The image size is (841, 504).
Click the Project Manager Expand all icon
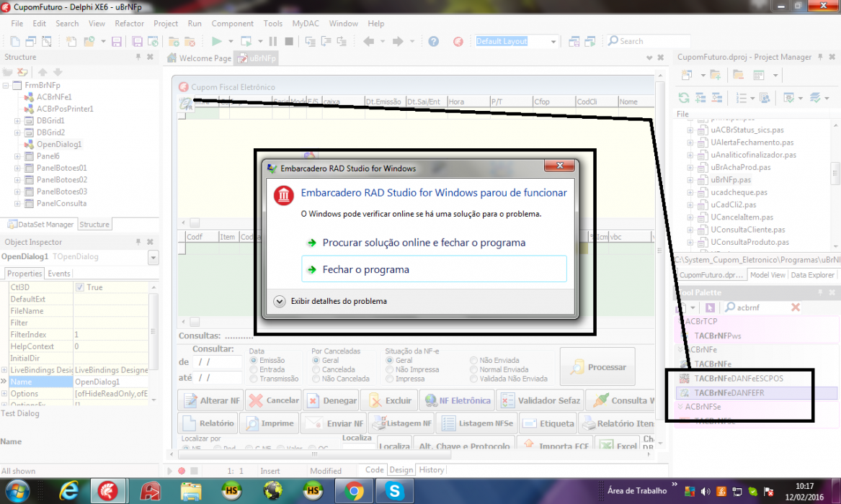(700, 97)
